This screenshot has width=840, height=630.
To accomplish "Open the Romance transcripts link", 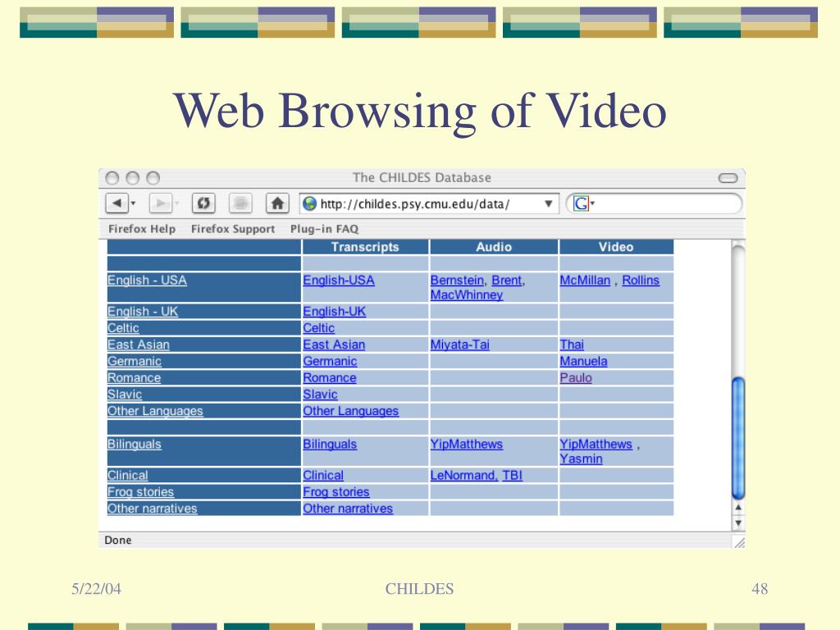I will (330, 377).
